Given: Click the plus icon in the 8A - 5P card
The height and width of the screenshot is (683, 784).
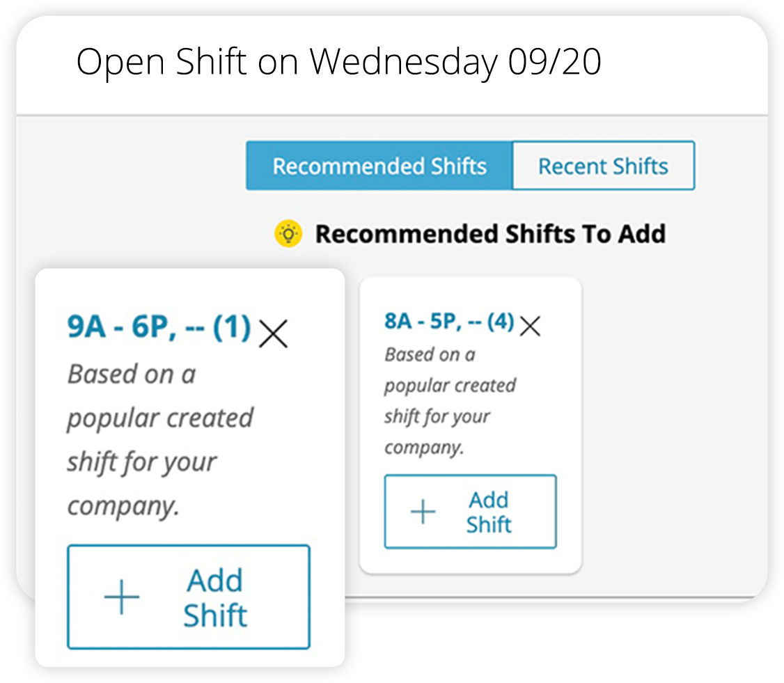Looking at the screenshot, I should point(423,512).
